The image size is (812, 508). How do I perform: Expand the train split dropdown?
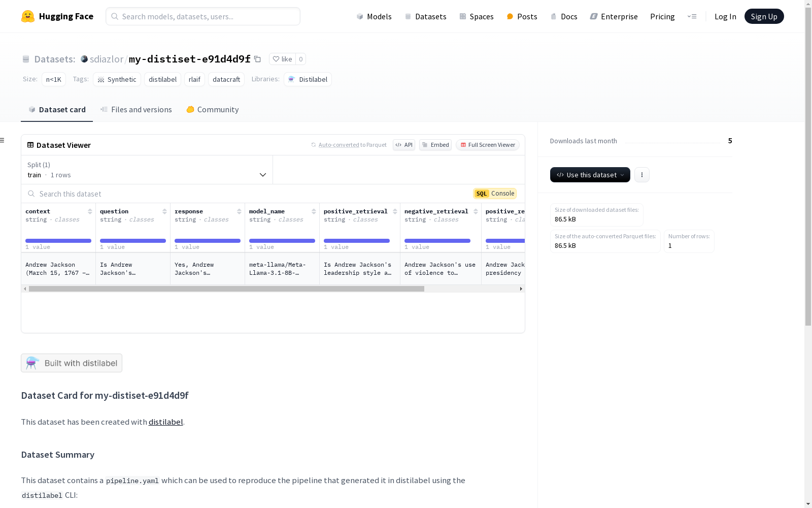[147, 170]
